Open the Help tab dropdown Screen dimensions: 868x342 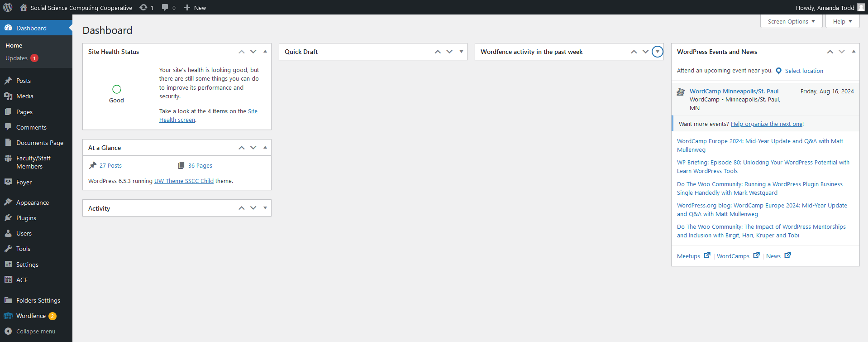[842, 21]
